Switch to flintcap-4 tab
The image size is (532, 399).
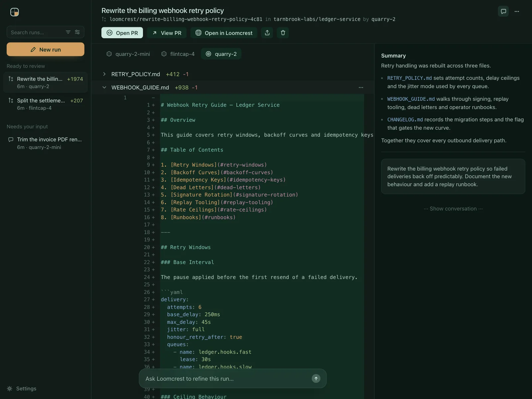tap(178, 54)
